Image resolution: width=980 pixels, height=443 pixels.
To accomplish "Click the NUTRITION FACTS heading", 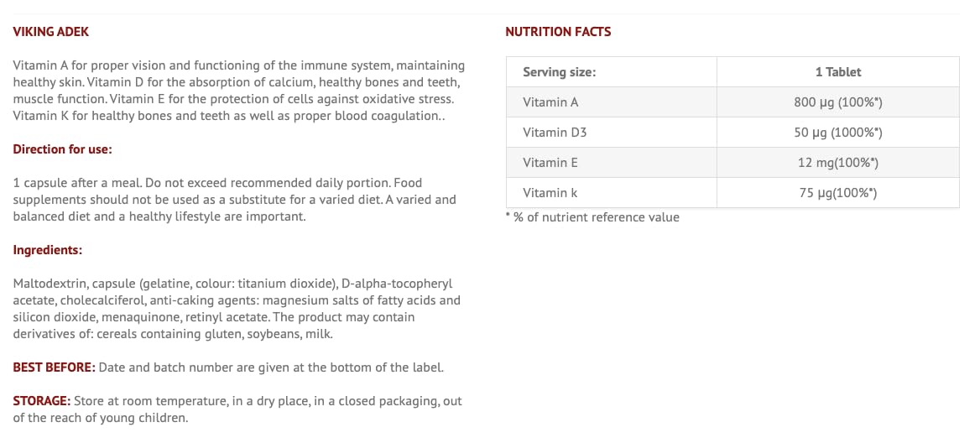I will (x=558, y=32).
